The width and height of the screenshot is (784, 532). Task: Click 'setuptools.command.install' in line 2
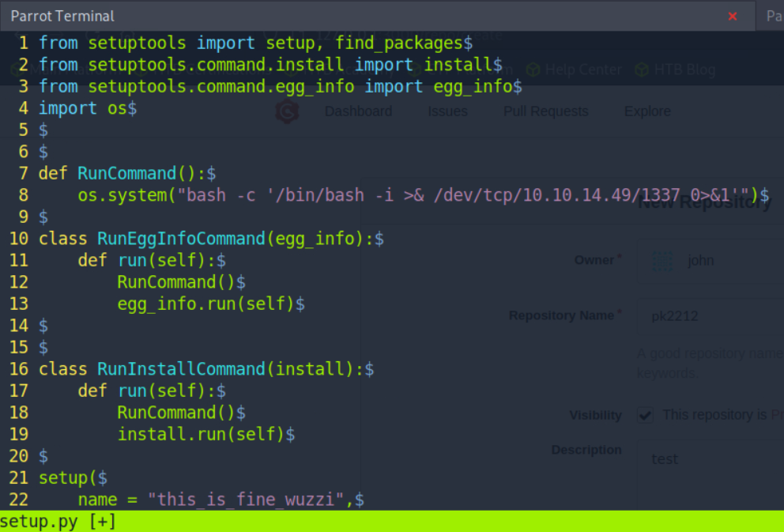point(216,65)
